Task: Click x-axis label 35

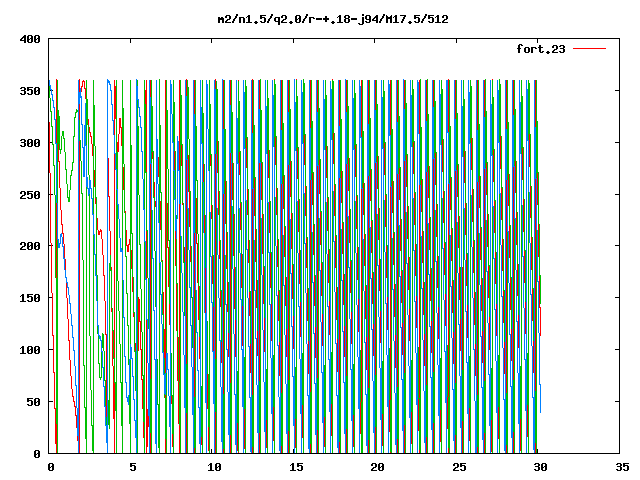Action: tap(622, 467)
